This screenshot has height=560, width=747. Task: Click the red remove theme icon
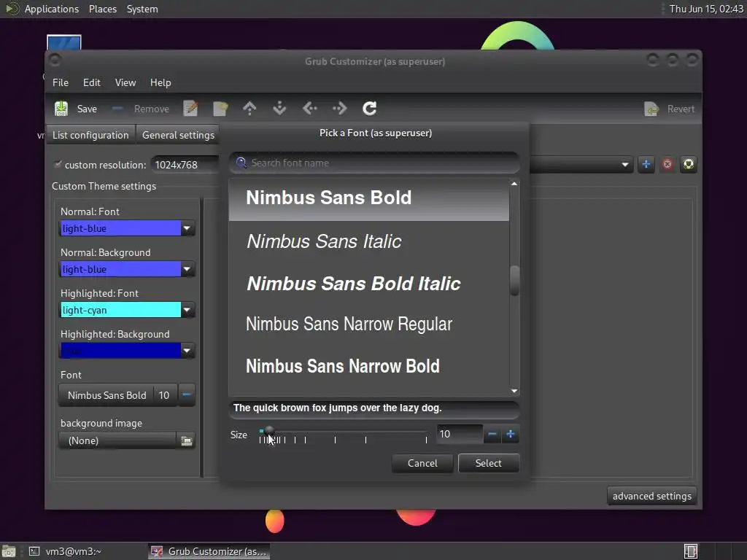667,164
